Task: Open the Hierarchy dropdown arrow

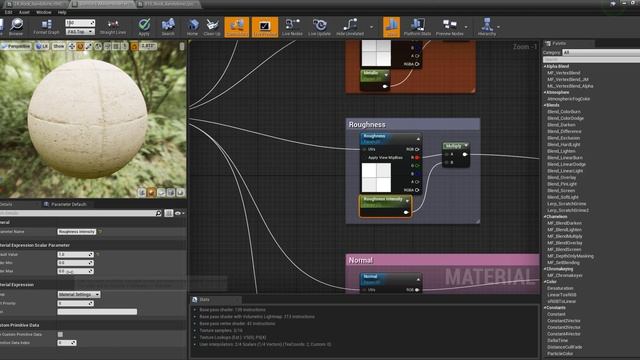Action: 498,27
